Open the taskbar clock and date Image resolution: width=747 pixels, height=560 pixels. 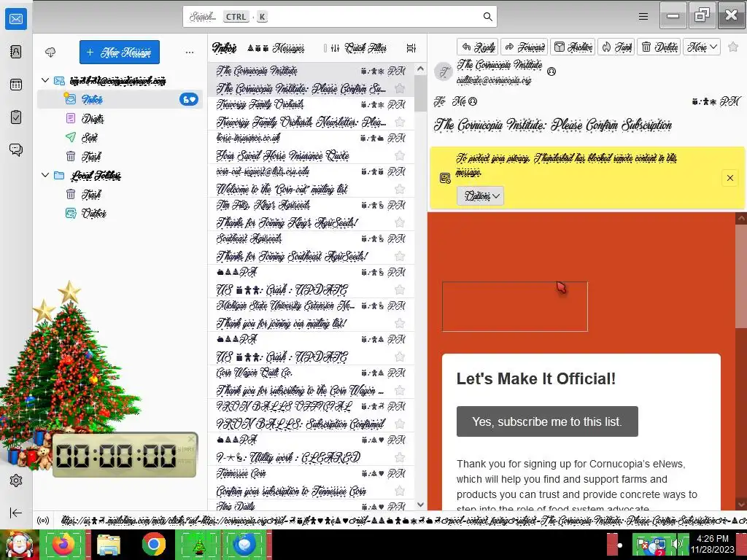tap(713, 544)
